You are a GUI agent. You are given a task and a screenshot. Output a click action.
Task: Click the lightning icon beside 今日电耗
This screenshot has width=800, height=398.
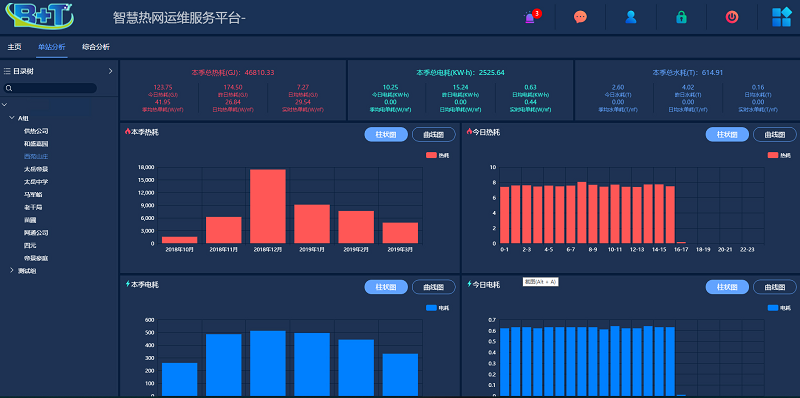click(x=469, y=284)
